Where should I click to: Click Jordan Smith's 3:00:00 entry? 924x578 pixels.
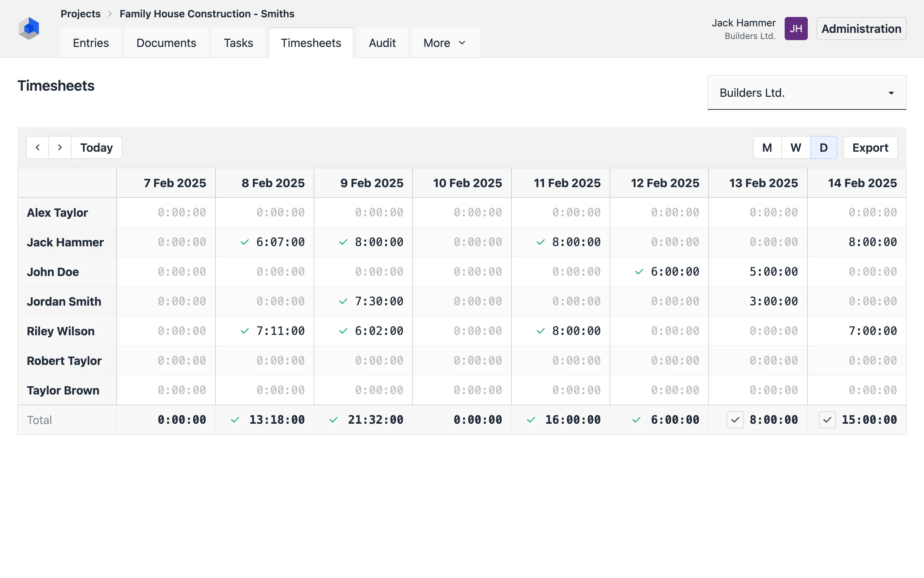point(773,301)
